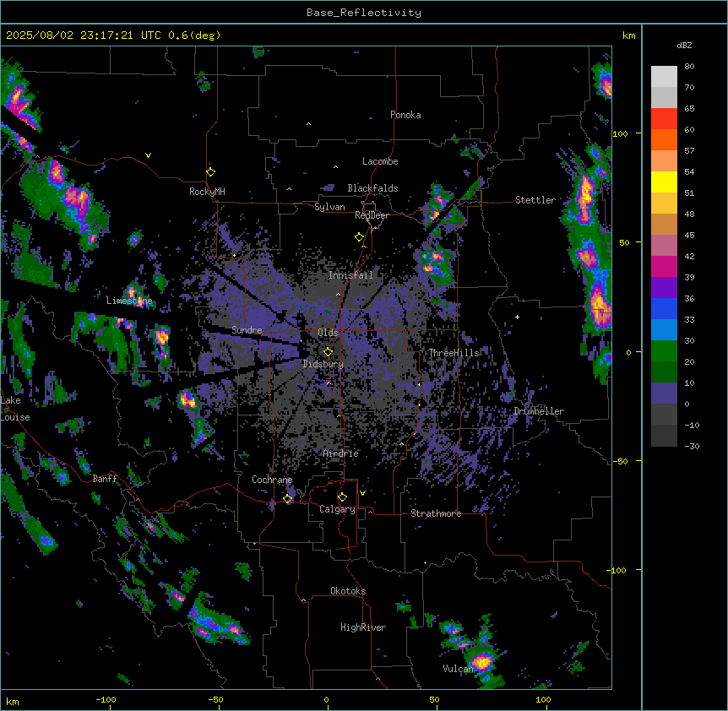Click the 50 tick label on right axis
The width and height of the screenshot is (728, 711).
[624, 242]
